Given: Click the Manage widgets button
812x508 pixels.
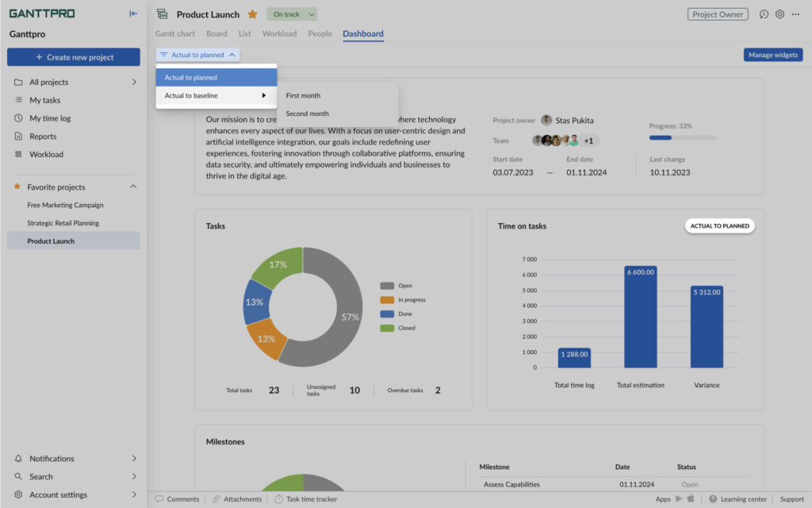Looking at the screenshot, I should pos(772,55).
